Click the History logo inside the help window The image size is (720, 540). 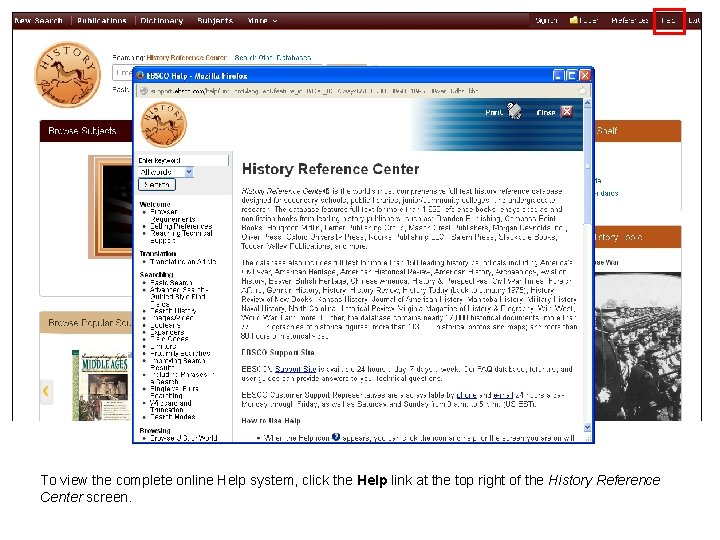click(x=163, y=124)
